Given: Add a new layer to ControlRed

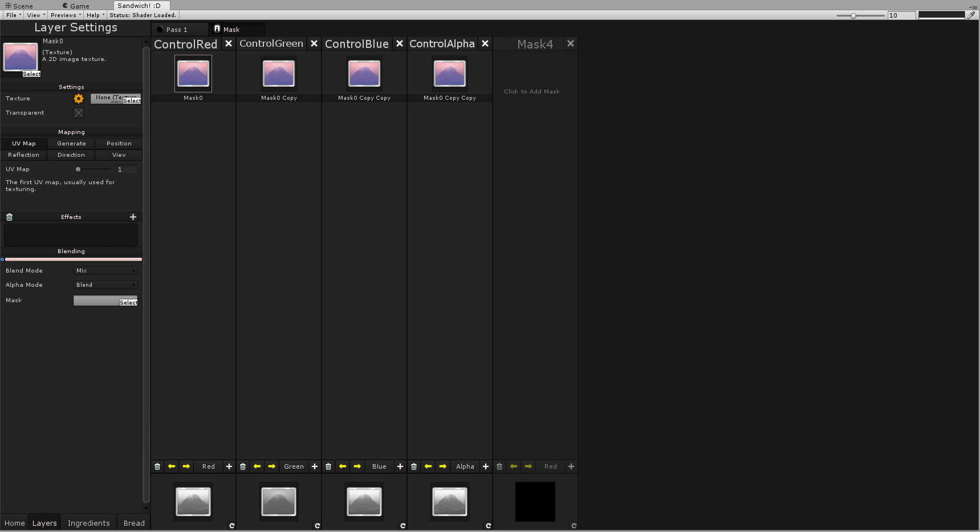Looking at the screenshot, I should tap(229, 466).
